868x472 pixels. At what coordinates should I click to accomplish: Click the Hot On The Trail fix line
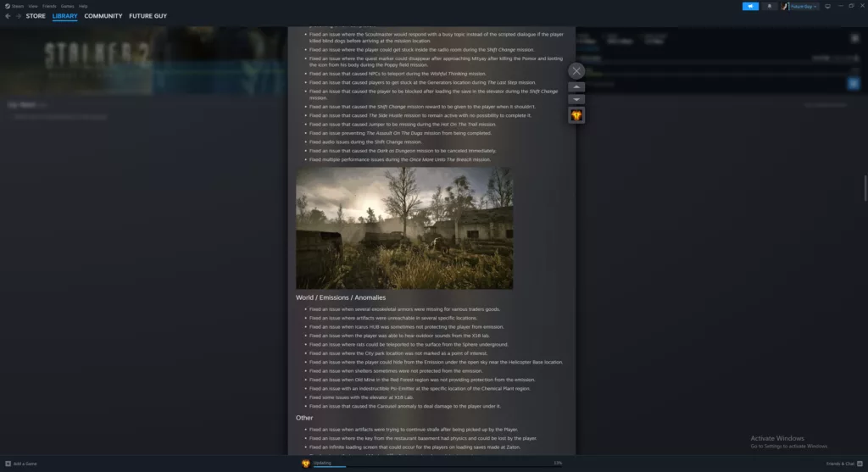(403, 125)
